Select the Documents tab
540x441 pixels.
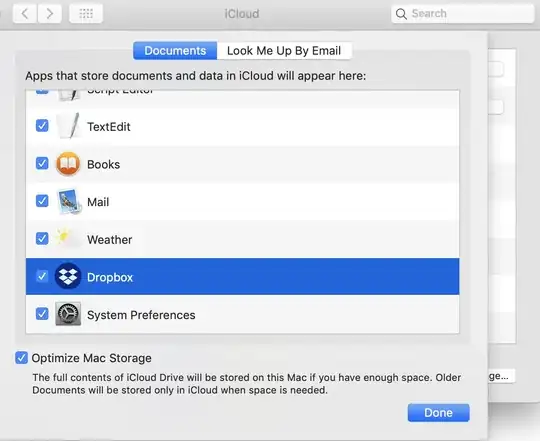point(175,51)
